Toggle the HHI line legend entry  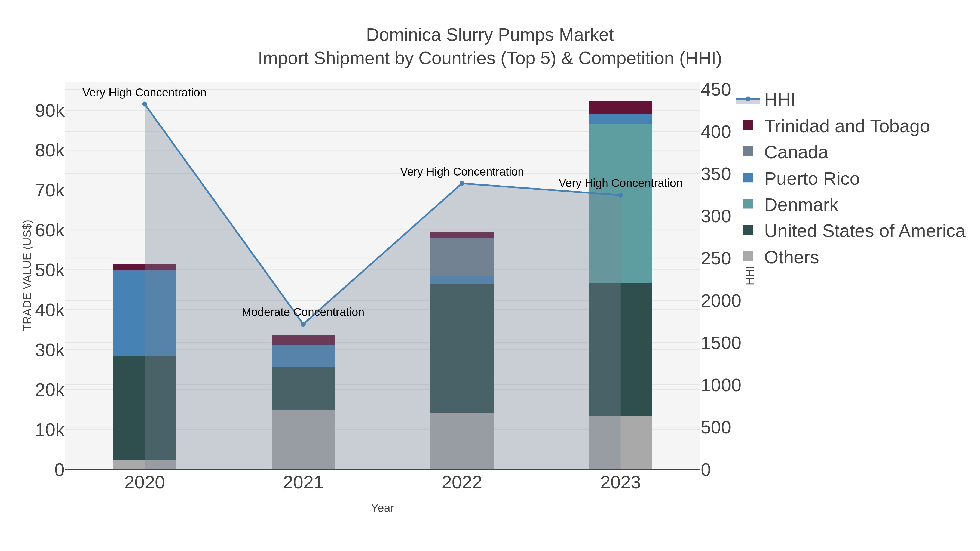[x=765, y=100]
